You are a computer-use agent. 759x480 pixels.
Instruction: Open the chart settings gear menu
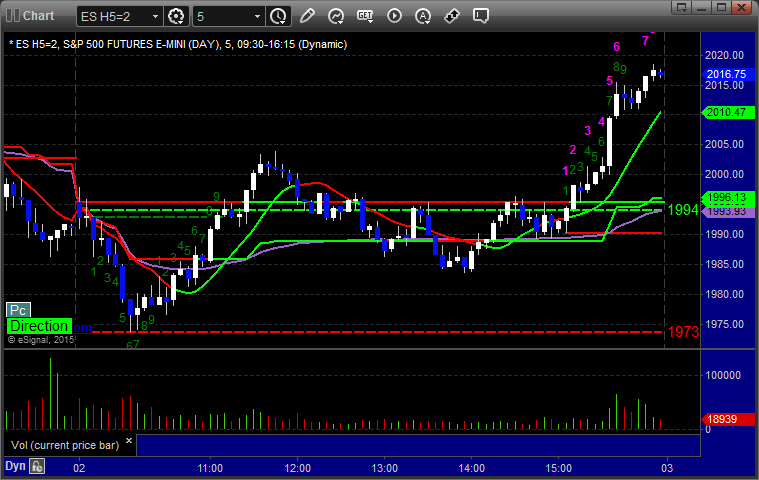176,16
